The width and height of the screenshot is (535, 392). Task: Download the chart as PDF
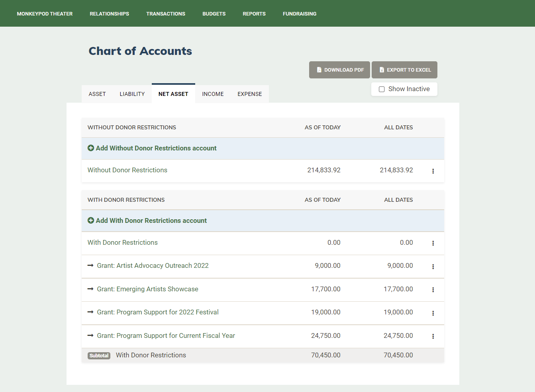340,70
